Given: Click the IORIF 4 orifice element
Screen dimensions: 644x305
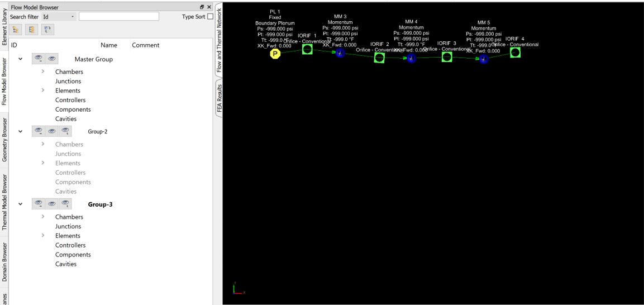Looking at the screenshot, I should [515, 53].
